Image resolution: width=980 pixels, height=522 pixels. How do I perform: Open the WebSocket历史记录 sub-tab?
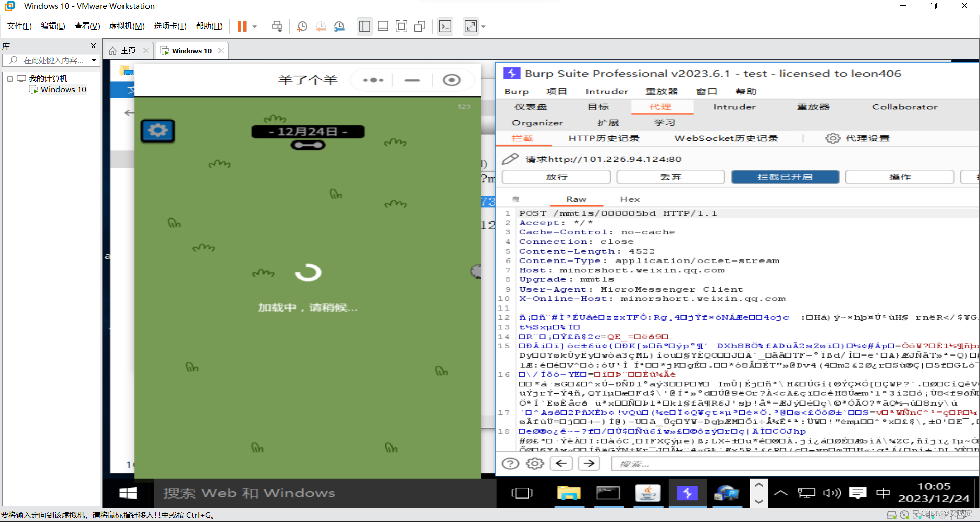(x=726, y=139)
